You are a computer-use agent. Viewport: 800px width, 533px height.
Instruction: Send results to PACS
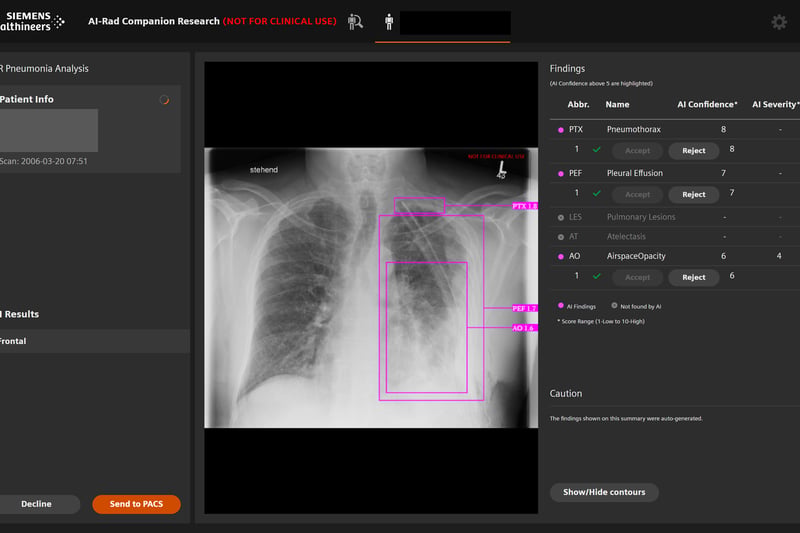pyautogui.click(x=136, y=504)
